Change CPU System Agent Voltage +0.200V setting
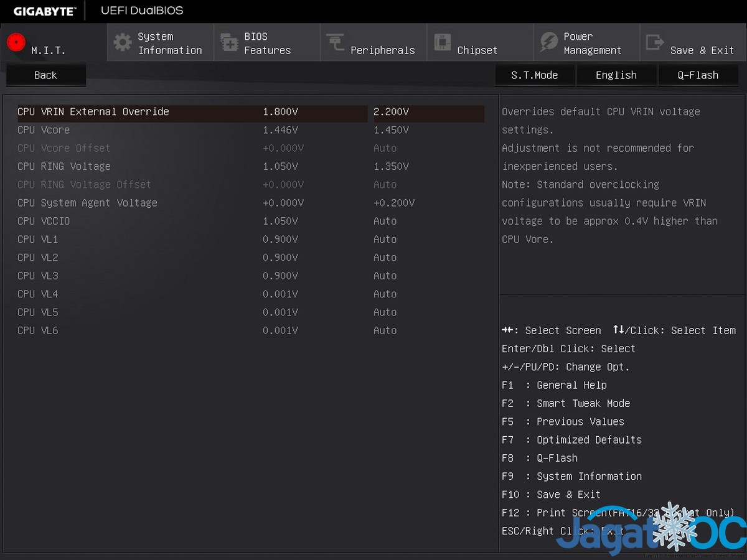The image size is (747, 560). [394, 203]
